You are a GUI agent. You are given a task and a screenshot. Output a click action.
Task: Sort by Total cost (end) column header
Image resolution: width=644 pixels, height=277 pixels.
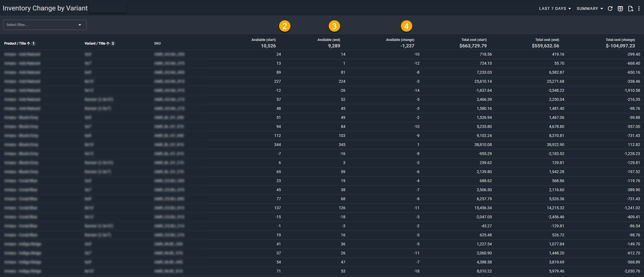pos(547,40)
